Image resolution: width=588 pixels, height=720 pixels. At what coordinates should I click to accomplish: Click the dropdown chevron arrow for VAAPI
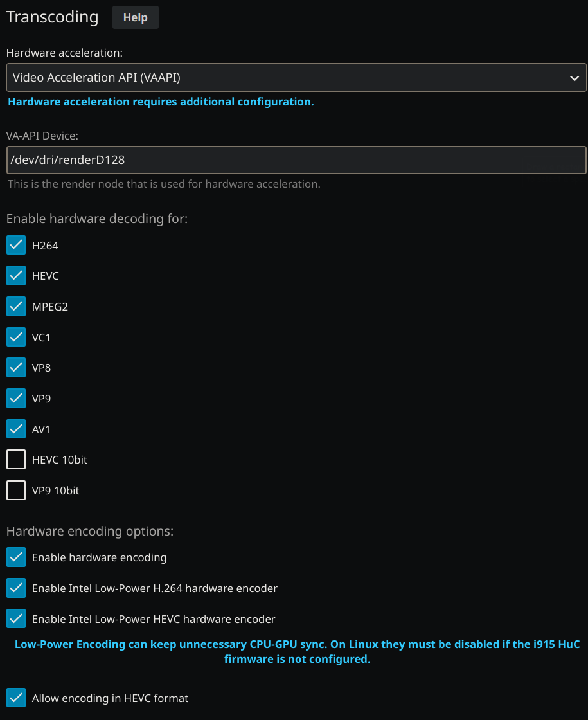tap(574, 78)
